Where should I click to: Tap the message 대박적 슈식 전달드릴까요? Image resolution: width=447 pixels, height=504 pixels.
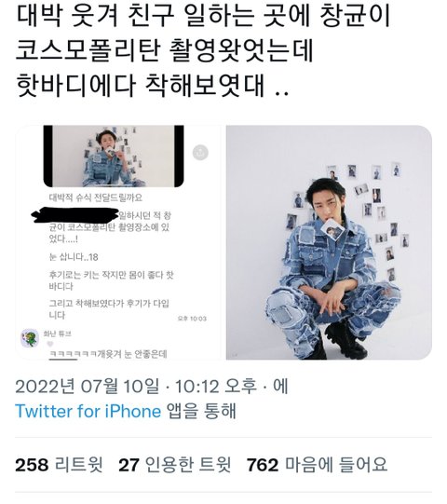[x=96, y=198]
